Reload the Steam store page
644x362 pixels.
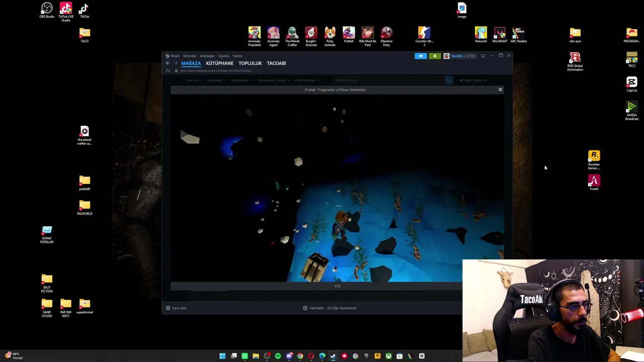click(x=168, y=70)
